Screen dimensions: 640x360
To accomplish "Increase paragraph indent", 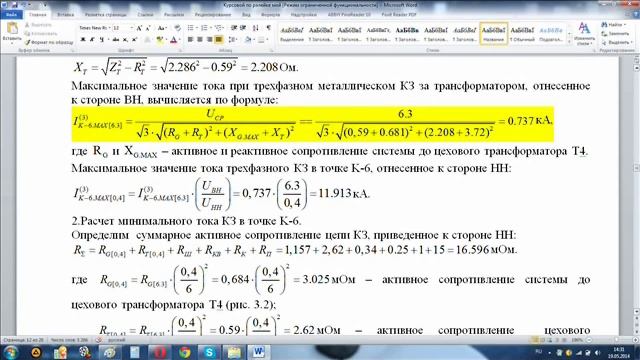I will click(x=243, y=28).
